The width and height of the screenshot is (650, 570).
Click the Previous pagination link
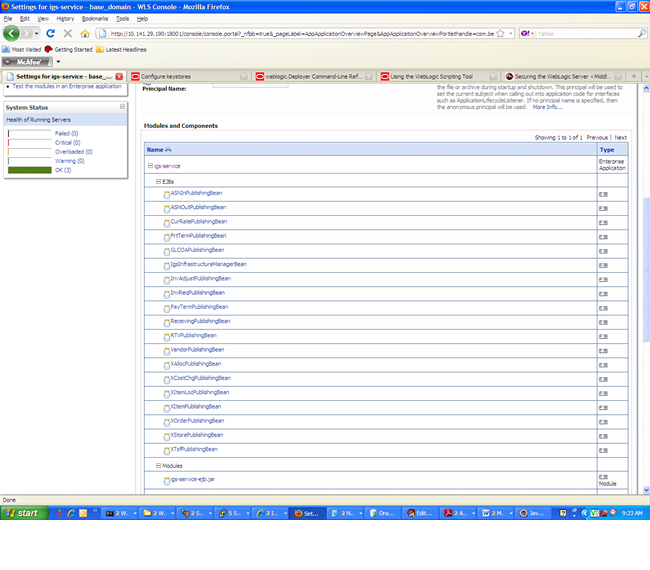597,137
